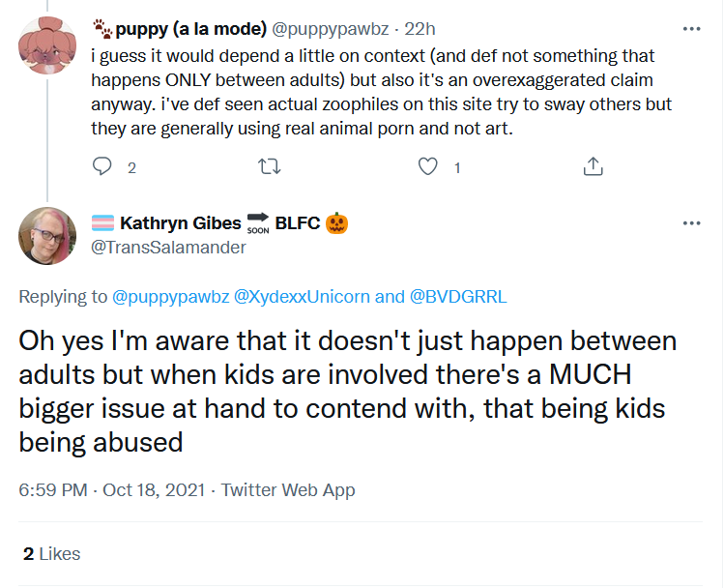Open Kathryn Gibes display name profile
The width and height of the screenshot is (724, 588).
click(x=181, y=223)
